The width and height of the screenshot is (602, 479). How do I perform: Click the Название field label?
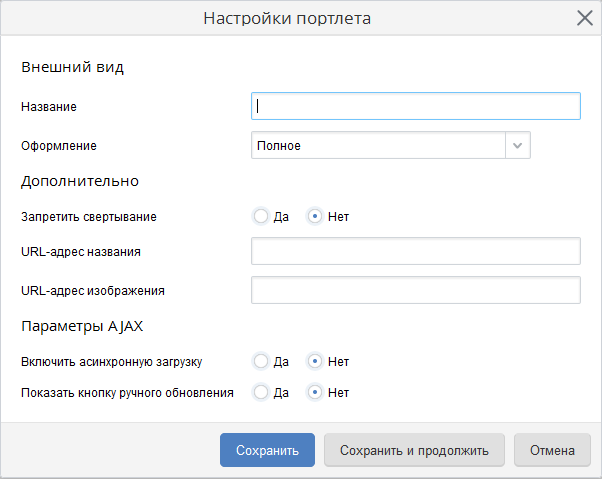[x=49, y=106]
